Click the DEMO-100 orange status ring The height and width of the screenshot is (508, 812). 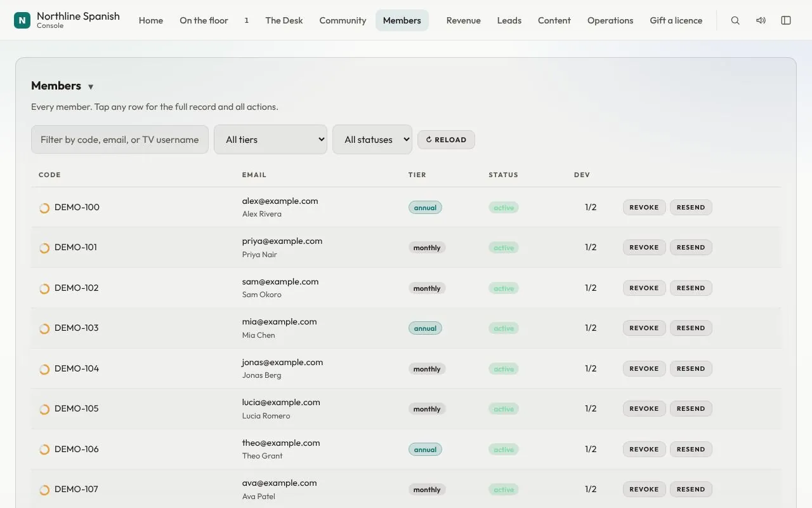pos(44,208)
